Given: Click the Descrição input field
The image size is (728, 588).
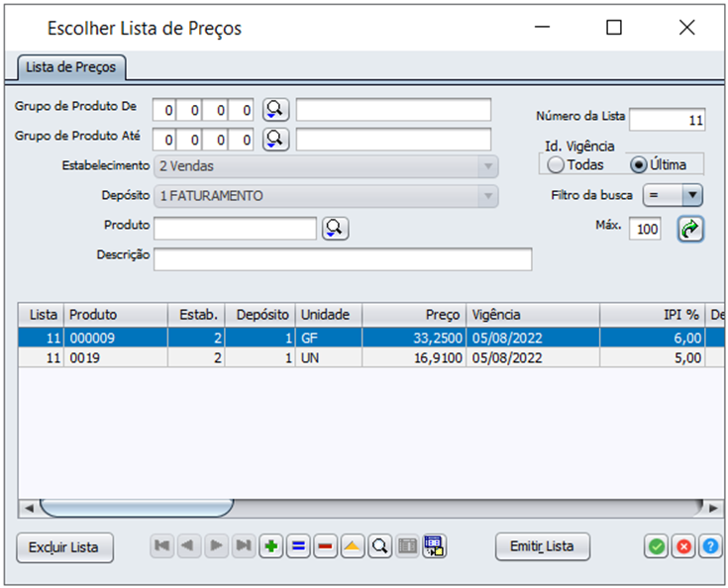Looking at the screenshot, I should [343, 259].
